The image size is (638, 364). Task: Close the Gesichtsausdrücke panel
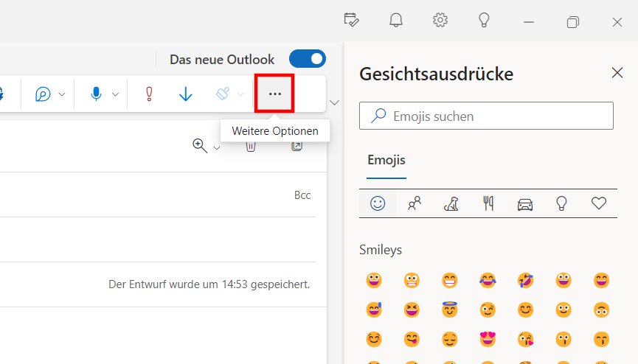[x=617, y=73]
